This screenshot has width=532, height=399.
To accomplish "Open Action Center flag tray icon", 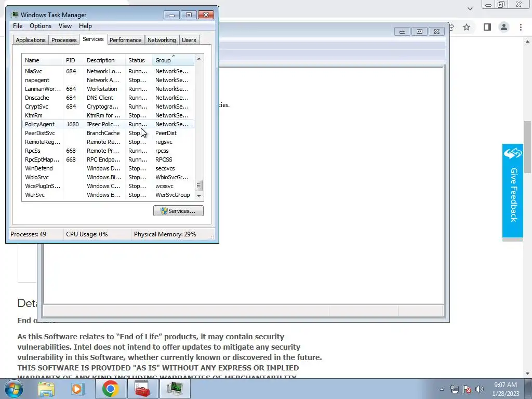I will point(467,389).
